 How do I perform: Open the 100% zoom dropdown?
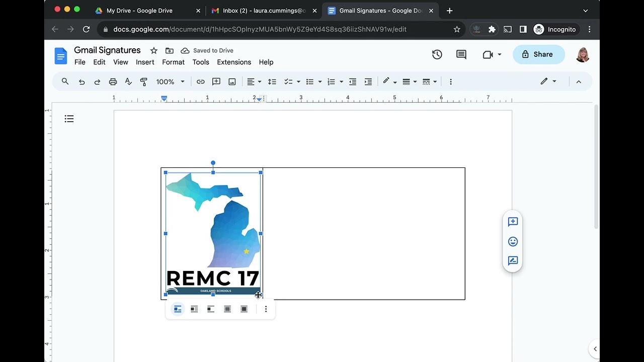click(x=170, y=81)
